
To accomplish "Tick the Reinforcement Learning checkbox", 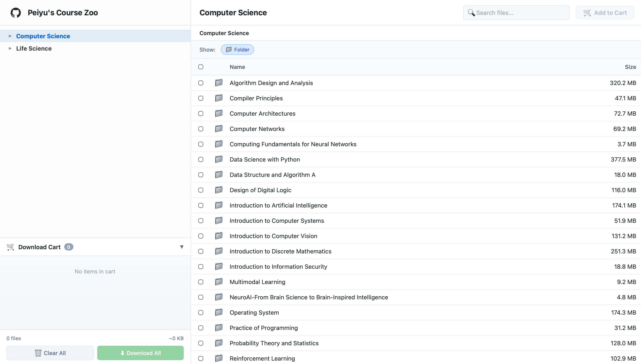I will click(201, 358).
